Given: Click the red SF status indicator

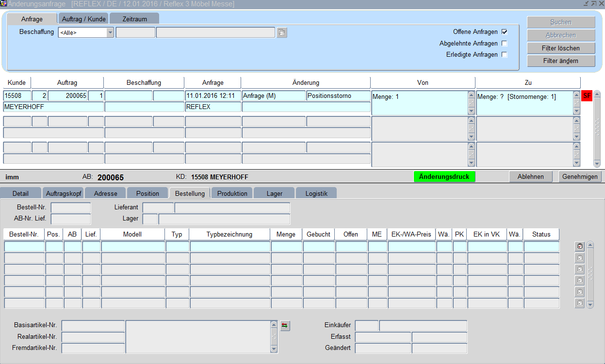Looking at the screenshot, I should point(587,96).
